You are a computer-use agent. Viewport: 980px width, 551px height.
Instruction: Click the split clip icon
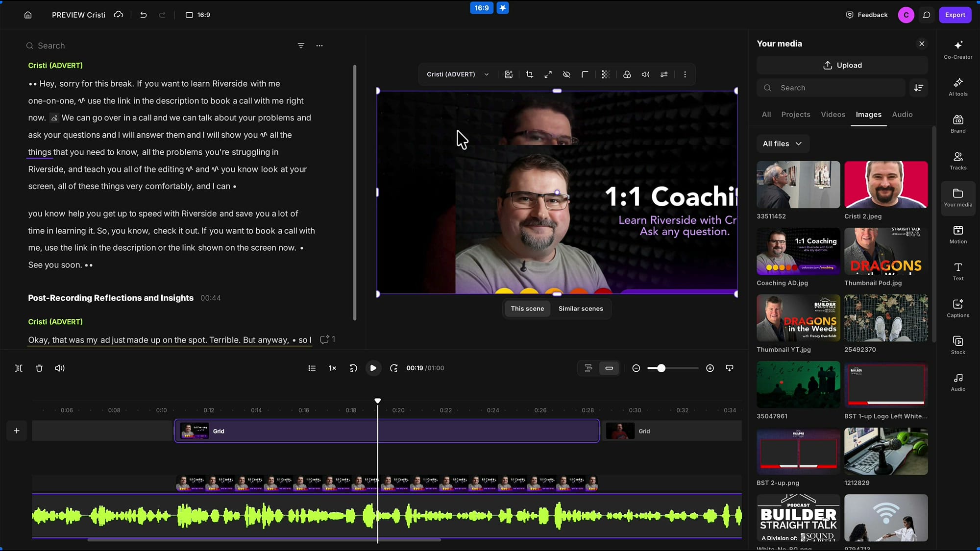pos(19,368)
